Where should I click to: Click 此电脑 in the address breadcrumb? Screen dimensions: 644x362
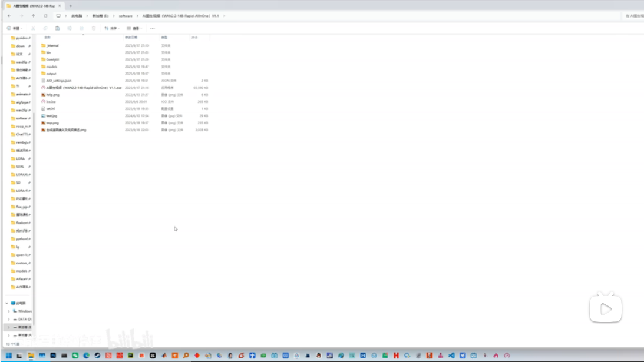click(77, 16)
